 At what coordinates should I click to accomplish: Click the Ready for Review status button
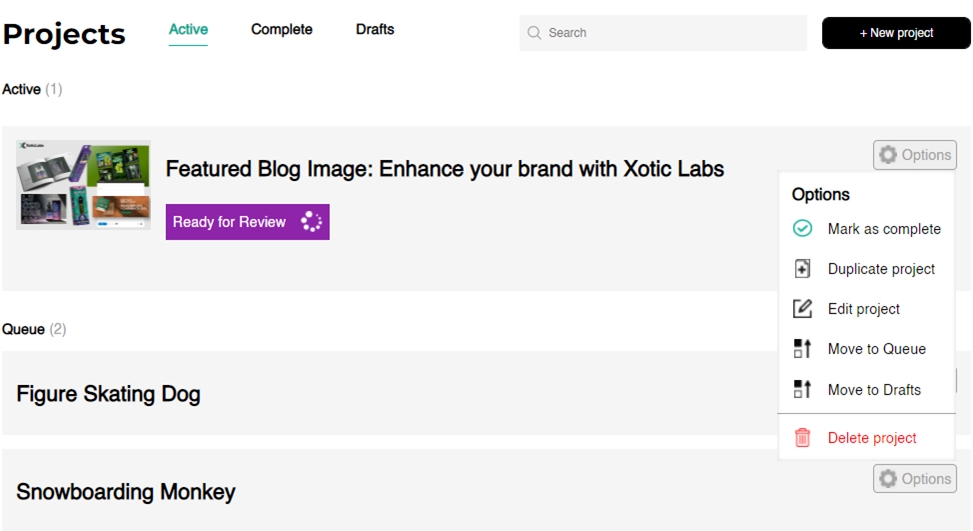[248, 221]
